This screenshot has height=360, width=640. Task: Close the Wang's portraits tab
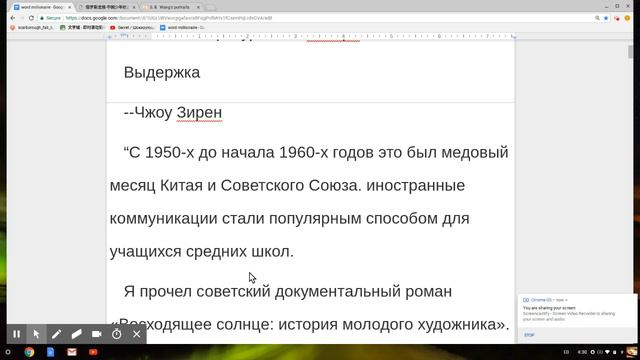[198, 7]
